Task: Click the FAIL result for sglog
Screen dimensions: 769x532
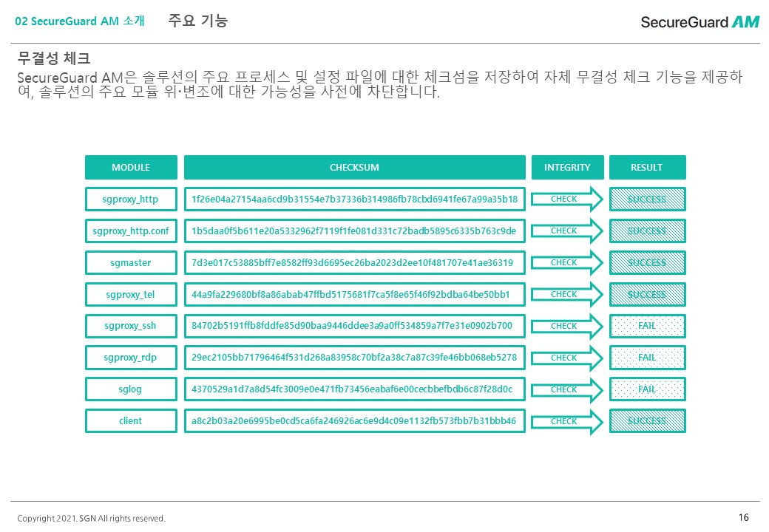Action: click(x=648, y=389)
